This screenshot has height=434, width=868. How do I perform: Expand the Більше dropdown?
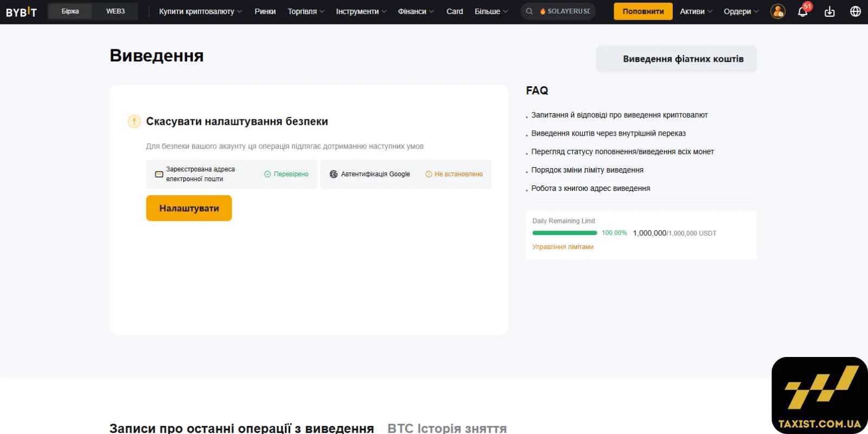[492, 11]
